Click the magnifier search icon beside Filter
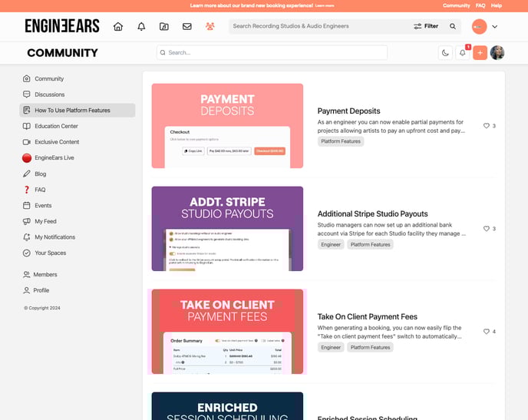This screenshot has height=420, width=528. tap(453, 26)
